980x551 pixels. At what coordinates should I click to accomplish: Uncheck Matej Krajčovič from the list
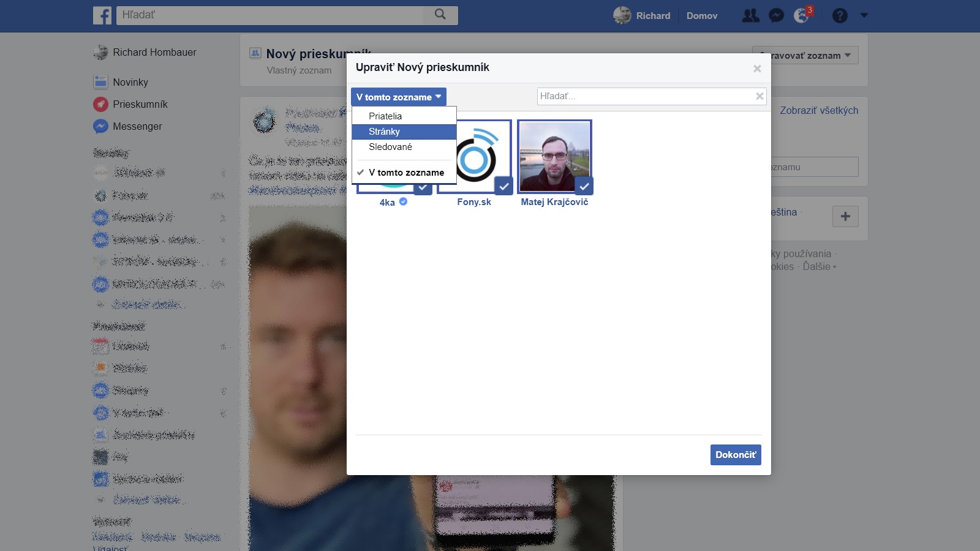(x=584, y=186)
